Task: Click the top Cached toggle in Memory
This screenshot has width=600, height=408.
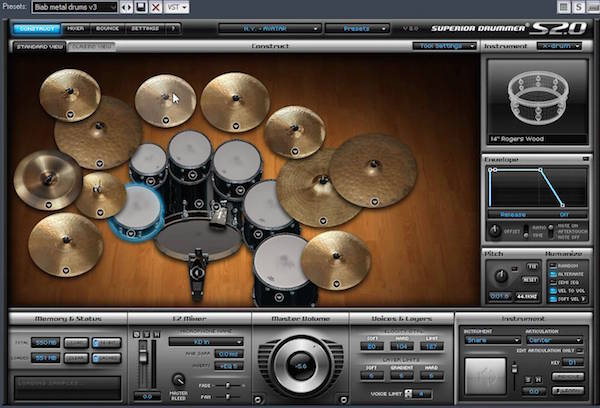Action: [107, 343]
